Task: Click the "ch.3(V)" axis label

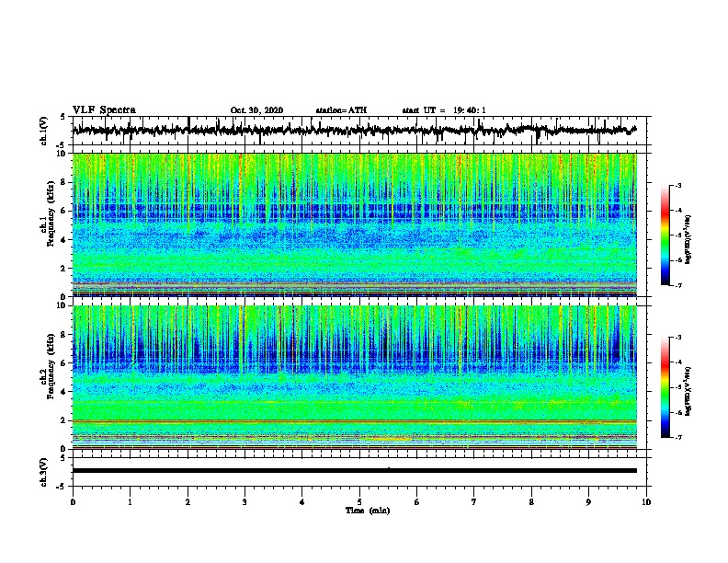Action: tap(44, 472)
